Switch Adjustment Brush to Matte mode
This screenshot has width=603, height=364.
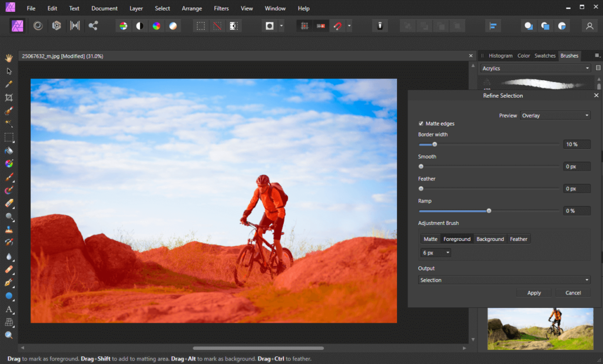(x=430, y=239)
